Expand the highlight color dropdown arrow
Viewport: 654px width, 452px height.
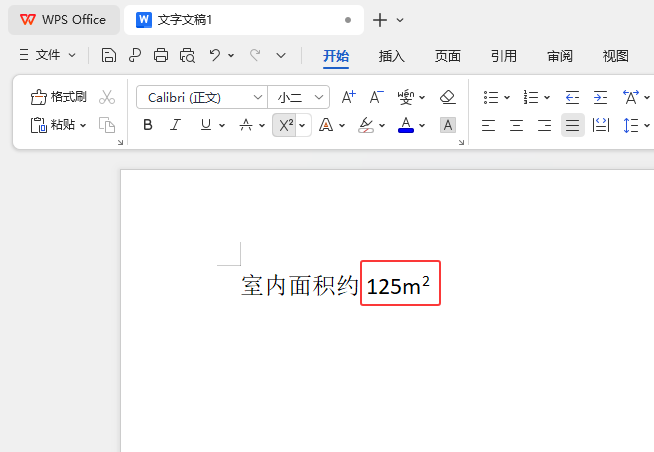(x=382, y=125)
